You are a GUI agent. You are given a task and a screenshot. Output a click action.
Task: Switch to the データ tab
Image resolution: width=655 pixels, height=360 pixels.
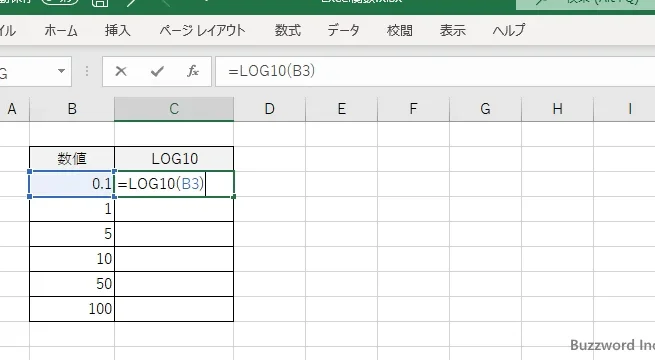(343, 30)
